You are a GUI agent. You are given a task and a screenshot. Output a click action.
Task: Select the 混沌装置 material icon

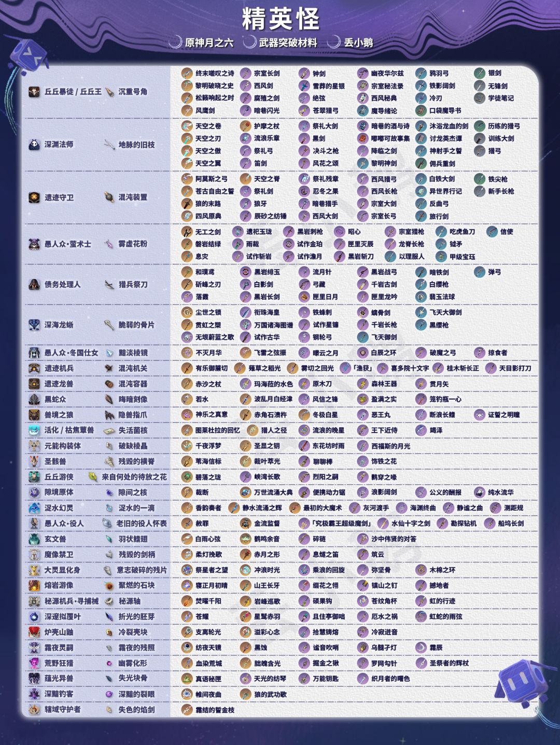coord(109,198)
